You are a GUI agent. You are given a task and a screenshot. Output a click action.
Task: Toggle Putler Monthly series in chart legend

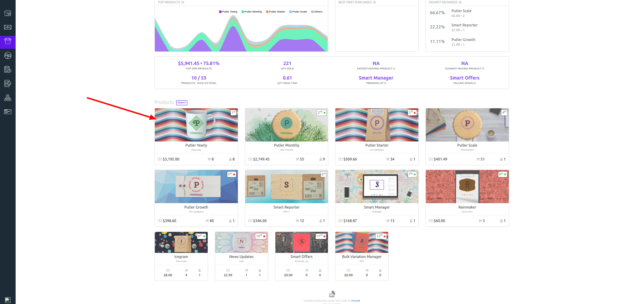pyautogui.click(x=252, y=12)
